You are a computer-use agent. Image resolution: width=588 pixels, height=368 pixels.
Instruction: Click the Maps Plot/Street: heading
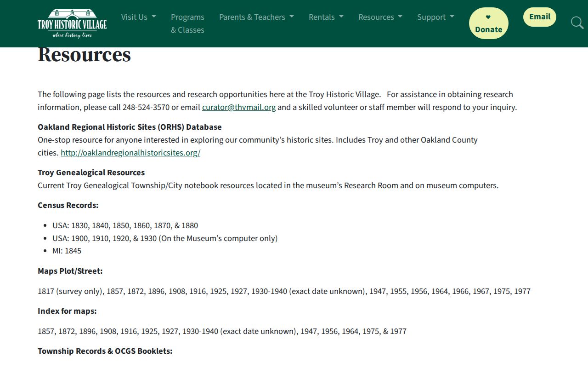(x=70, y=271)
